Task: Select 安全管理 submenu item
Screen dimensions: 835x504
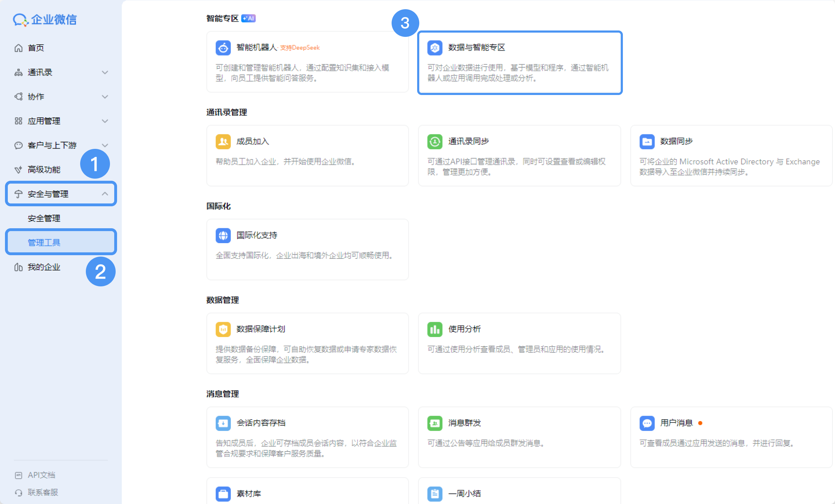Action: (x=44, y=218)
